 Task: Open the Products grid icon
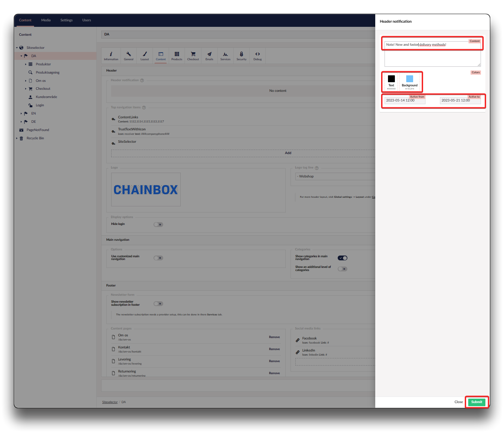coord(177,54)
